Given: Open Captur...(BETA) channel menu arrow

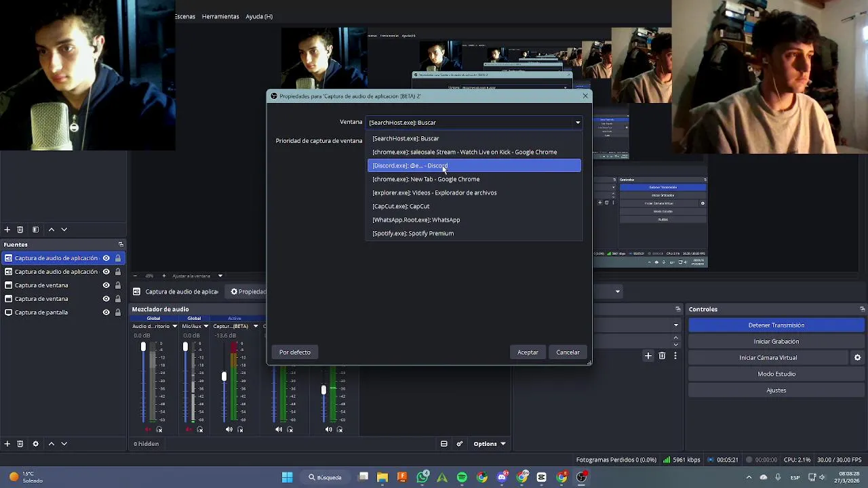Looking at the screenshot, I should 256,327.
